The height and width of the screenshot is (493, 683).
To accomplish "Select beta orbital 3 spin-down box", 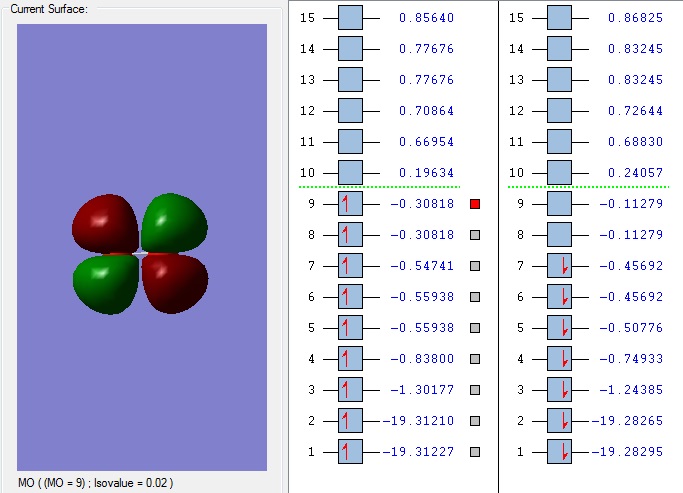I will (x=559, y=390).
